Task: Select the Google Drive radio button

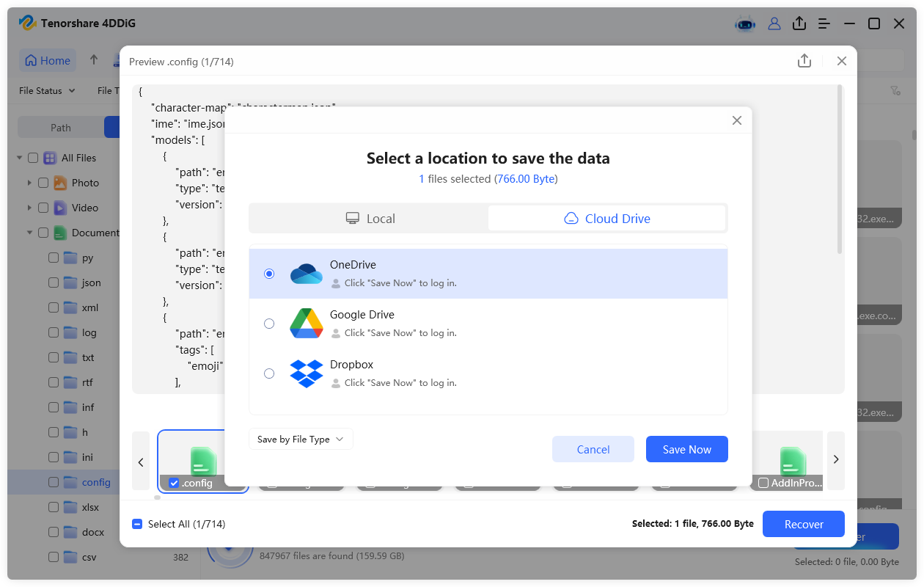Action: 269,324
